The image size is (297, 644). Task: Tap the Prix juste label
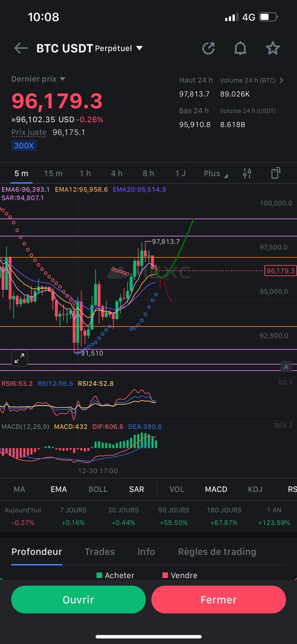point(29,132)
